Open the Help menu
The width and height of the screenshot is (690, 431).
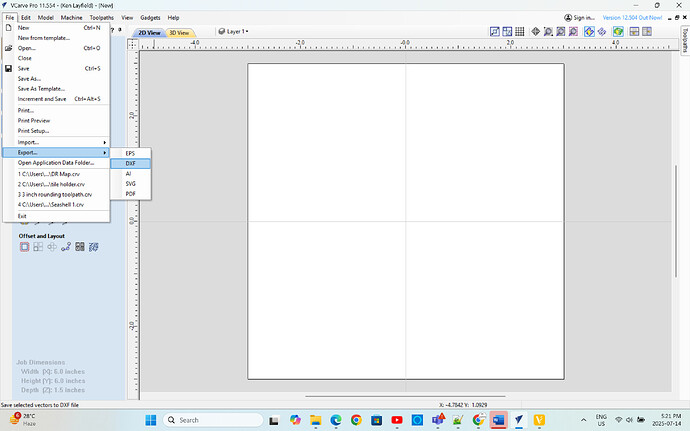pyautogui.click(x=173, y=18)
